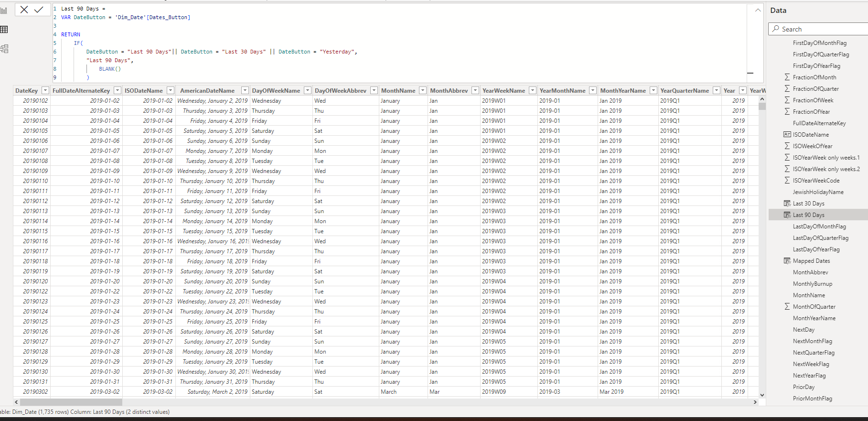This screenshot has height=421, width=868.
Task: Click the sigma icon beside FractionOfMonth
Action: point(787,77)
